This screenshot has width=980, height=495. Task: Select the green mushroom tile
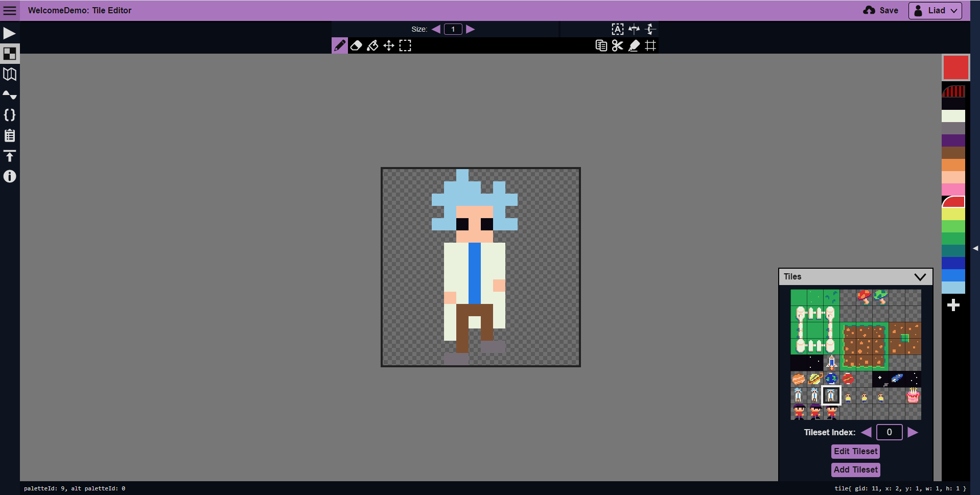click(x=880, y=297)
